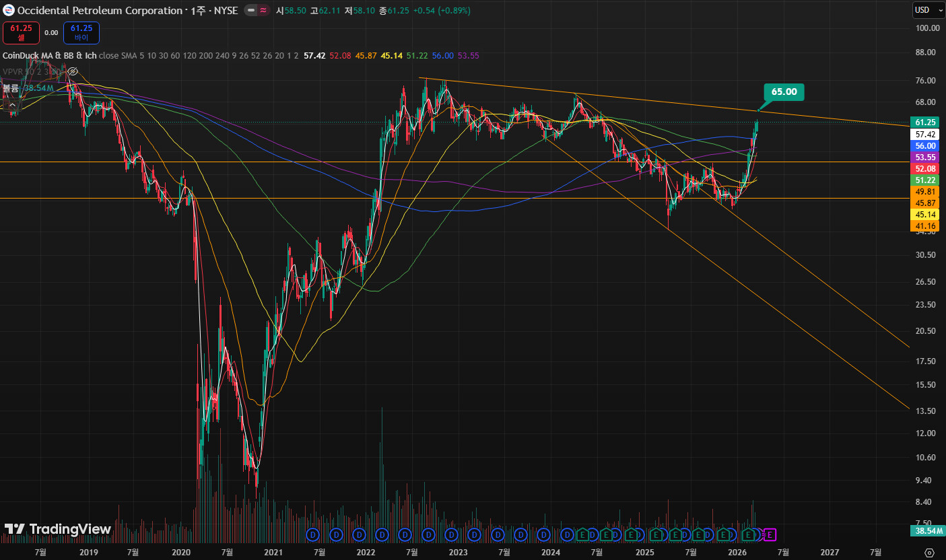This screenshot has height=560, width=946.
Task: Click the hidden-eye icon on VPVR indicator
Action: point(73,71)
